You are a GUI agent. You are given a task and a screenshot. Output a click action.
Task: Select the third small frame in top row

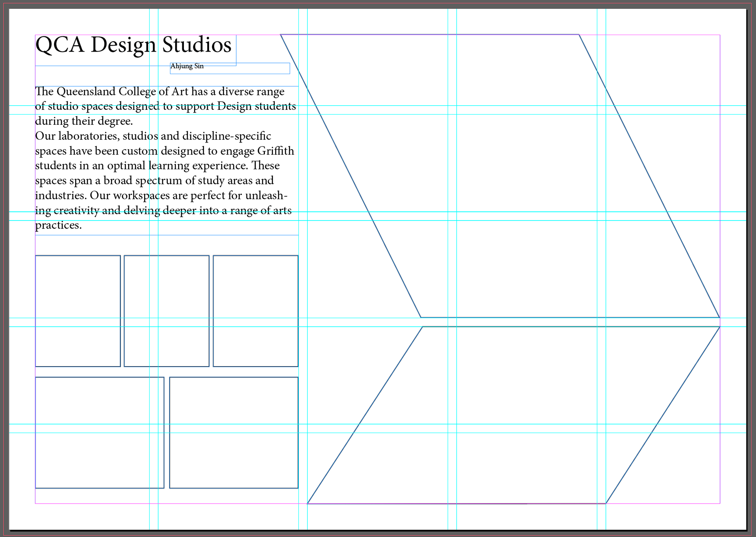(x=256, y=311)
